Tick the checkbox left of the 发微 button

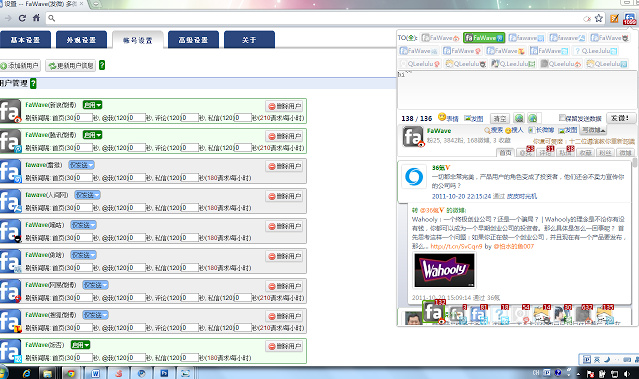(562, 118)
